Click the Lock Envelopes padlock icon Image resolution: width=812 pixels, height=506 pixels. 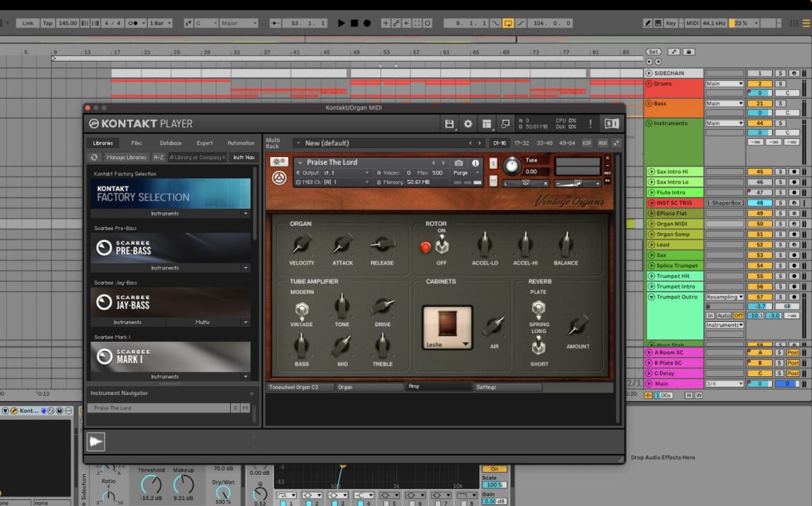(689, 51)
